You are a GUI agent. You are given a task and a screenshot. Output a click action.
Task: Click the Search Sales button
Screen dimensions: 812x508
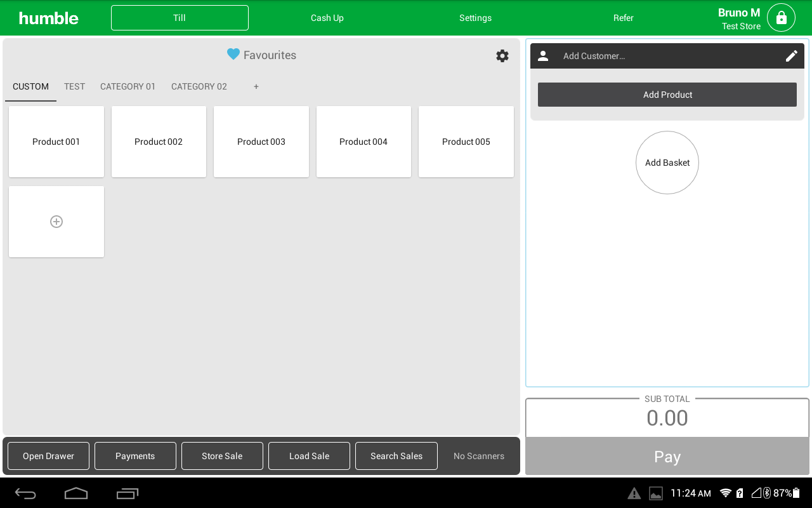click(x=396, y=456)
